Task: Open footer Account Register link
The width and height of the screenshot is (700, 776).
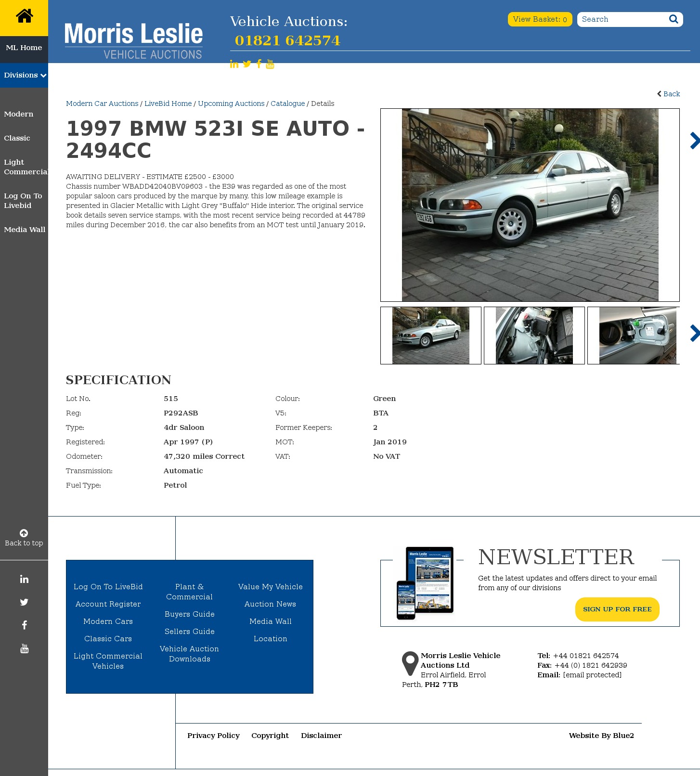Action: click(108, 604)
